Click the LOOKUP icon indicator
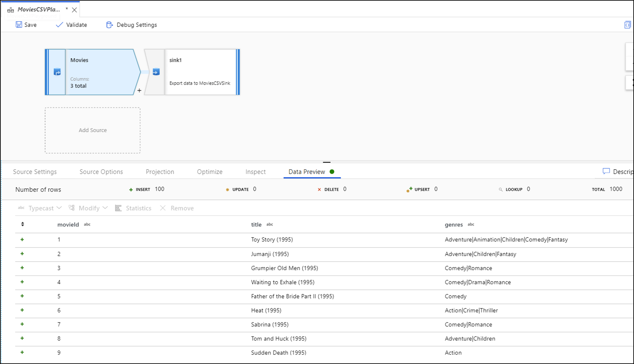634x364 pixels. tap(500, 189)
